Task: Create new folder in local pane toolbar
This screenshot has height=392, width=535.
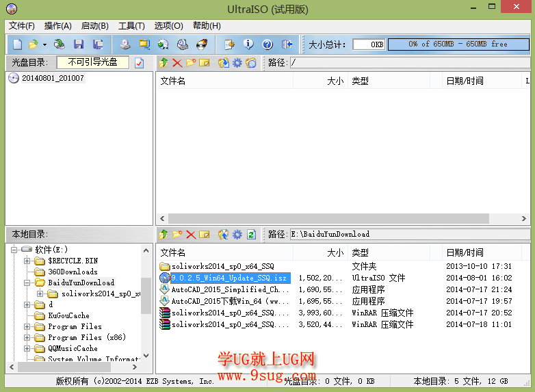Action: coord(177,235)
